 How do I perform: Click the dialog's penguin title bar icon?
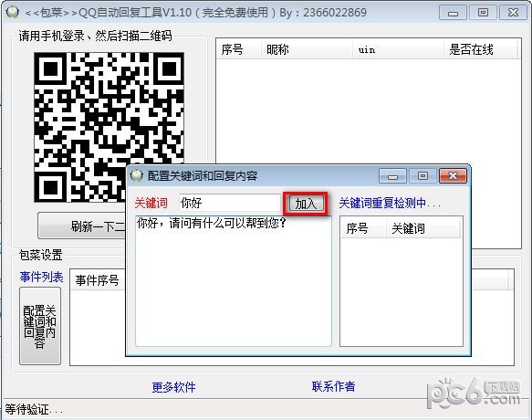136,175
